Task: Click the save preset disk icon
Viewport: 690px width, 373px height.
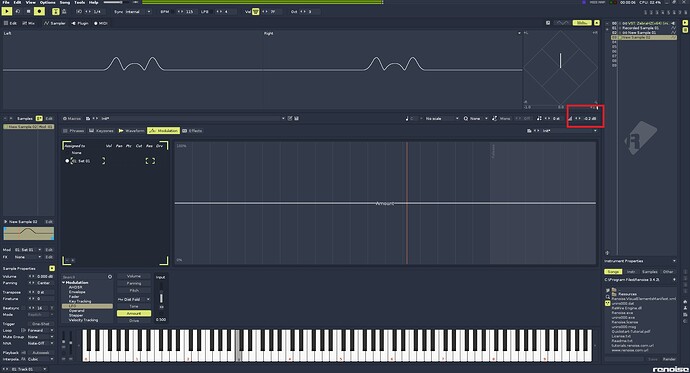Action: pyautogui.click(x=297, y=118)
